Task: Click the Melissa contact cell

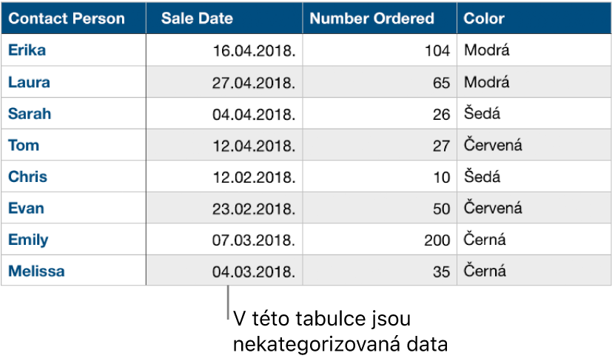Action: 73,271
